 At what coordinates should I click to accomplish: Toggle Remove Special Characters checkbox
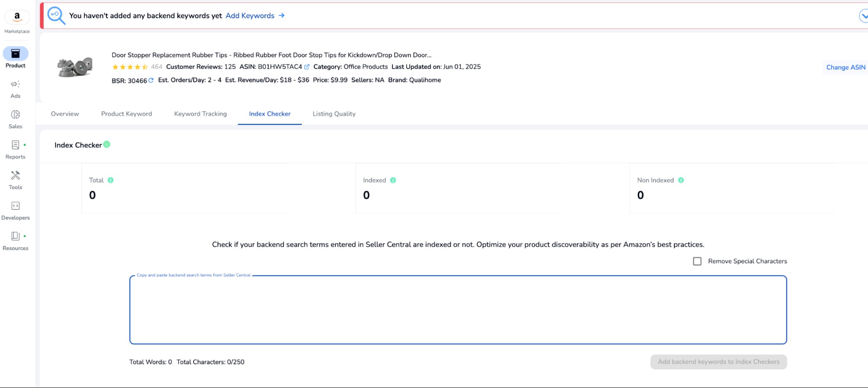pyautogui.click(x=697, y=261)
